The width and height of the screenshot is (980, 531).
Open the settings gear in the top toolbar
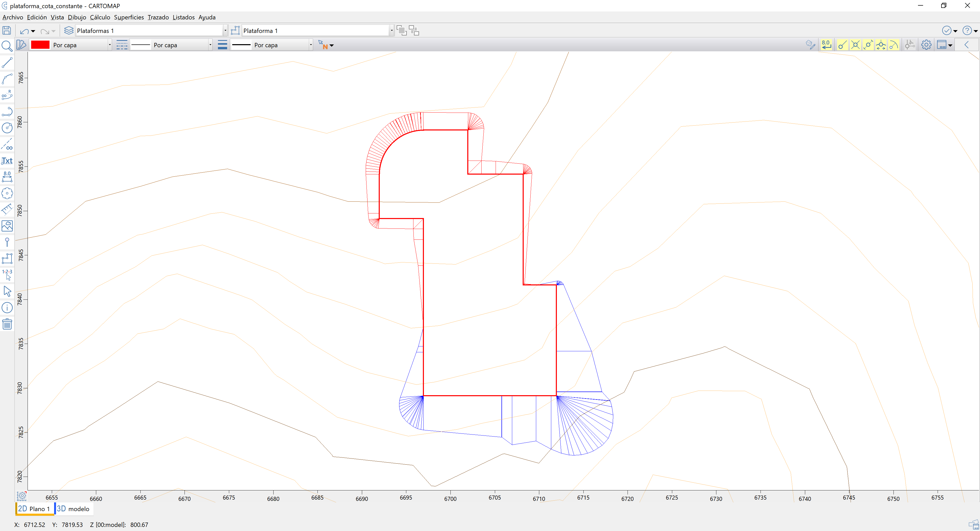[926, 44]
